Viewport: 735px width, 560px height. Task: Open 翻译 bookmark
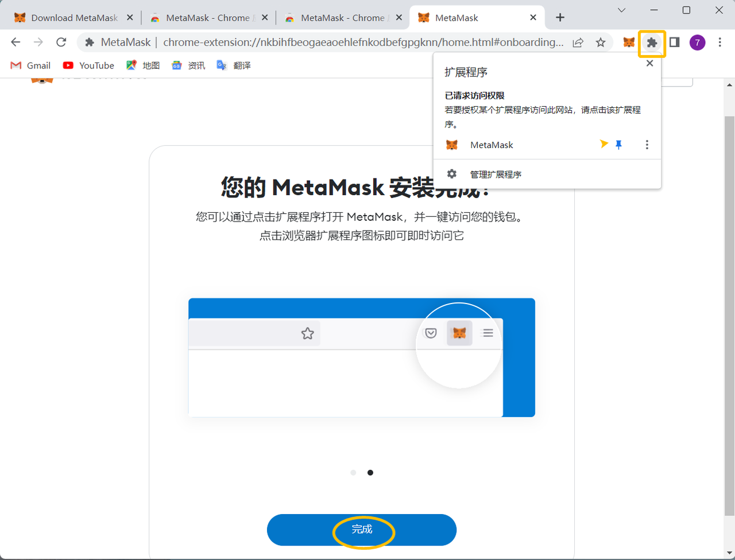(234, 65)
